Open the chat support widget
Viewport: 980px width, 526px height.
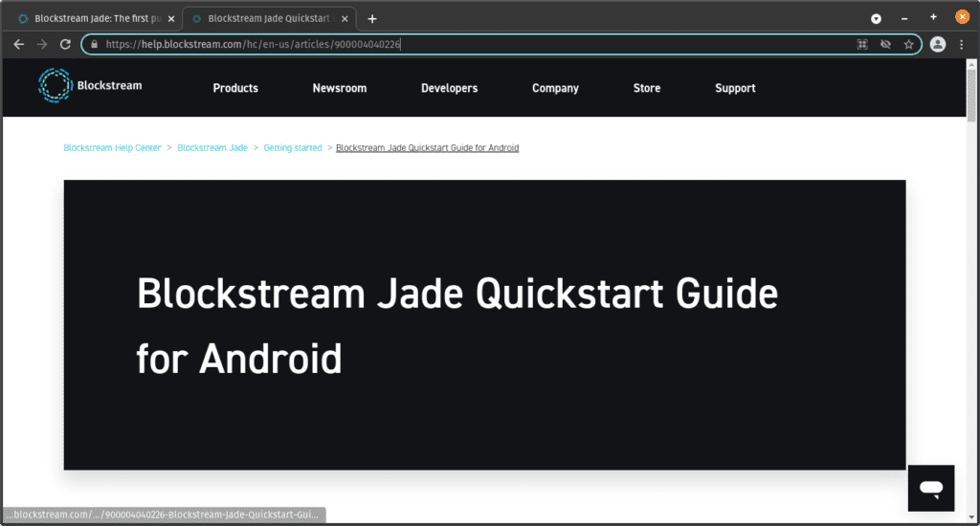click(931, 488)
